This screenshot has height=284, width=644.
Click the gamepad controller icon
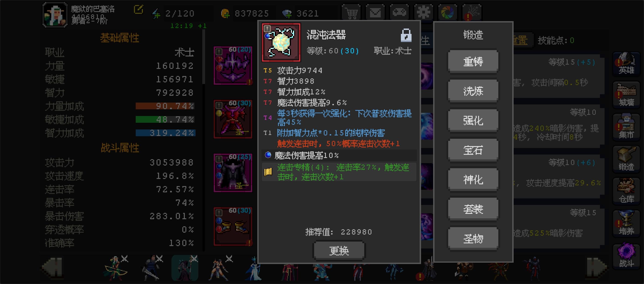coord(399,12)
